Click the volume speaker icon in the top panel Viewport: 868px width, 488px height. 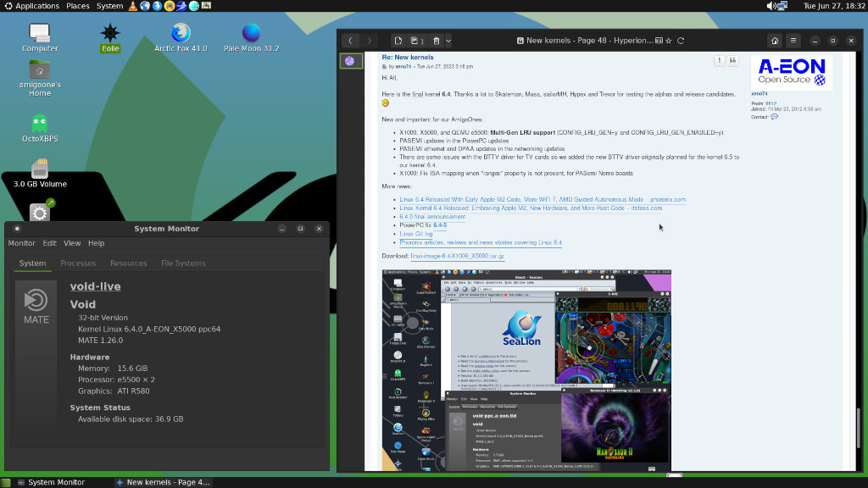[x=771, y=6]
